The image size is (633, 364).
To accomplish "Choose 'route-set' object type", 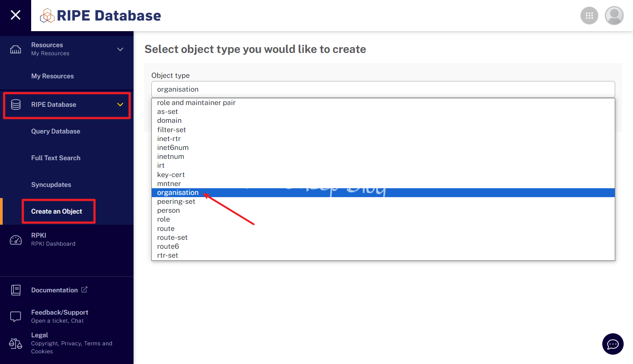I will point(383,238).
